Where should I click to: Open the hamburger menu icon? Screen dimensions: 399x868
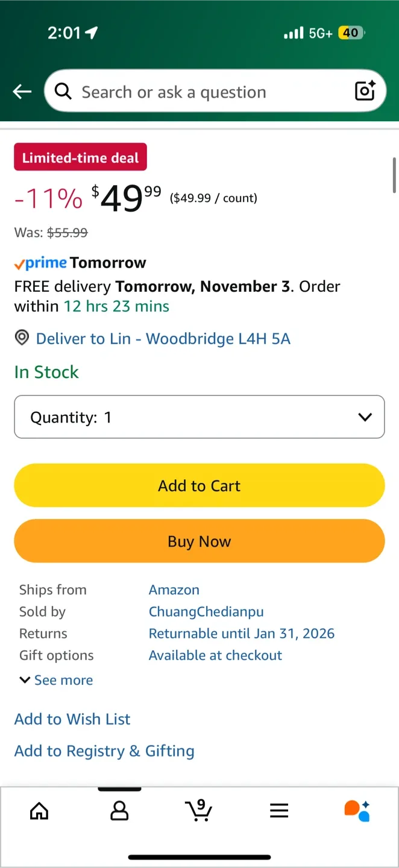[x=279, y=811]
